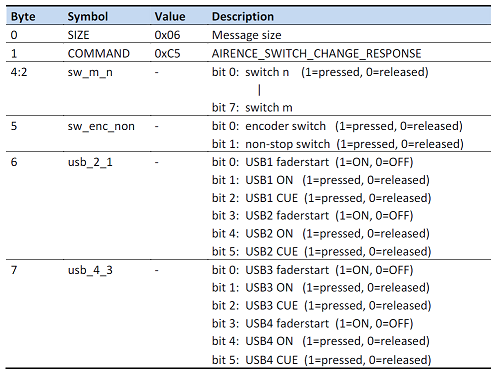Click the USB4 CUE bit line
The image size is (498, 369).
point(321,360)
